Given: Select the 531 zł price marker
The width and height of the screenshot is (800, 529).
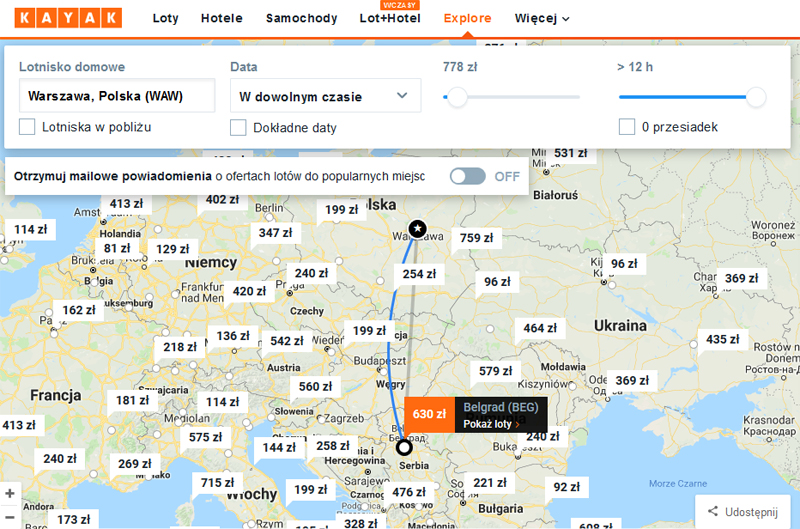Looking at the screenshot, I should 570,154.
